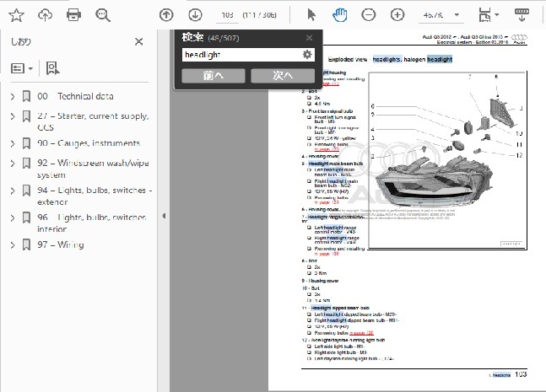Click page number 103 in footer
Screen dimensions: 546x392
tap(521, 374)
